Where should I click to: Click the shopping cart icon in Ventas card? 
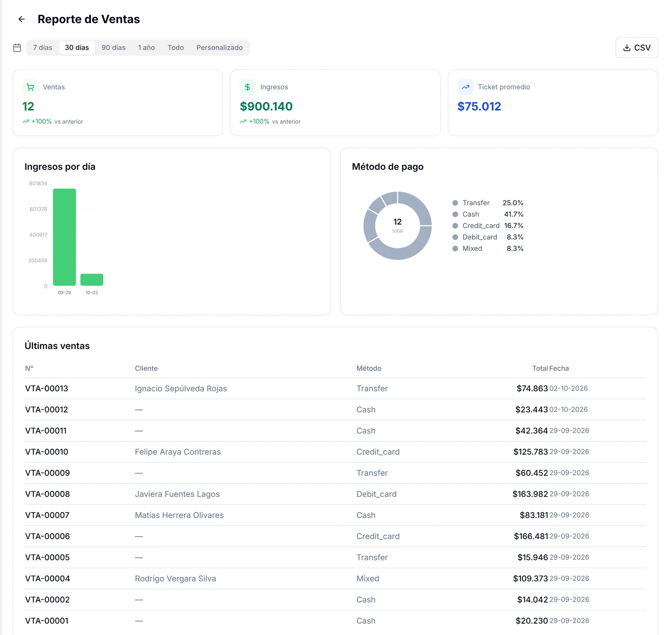pyautogui.click(x=30, y=87)
